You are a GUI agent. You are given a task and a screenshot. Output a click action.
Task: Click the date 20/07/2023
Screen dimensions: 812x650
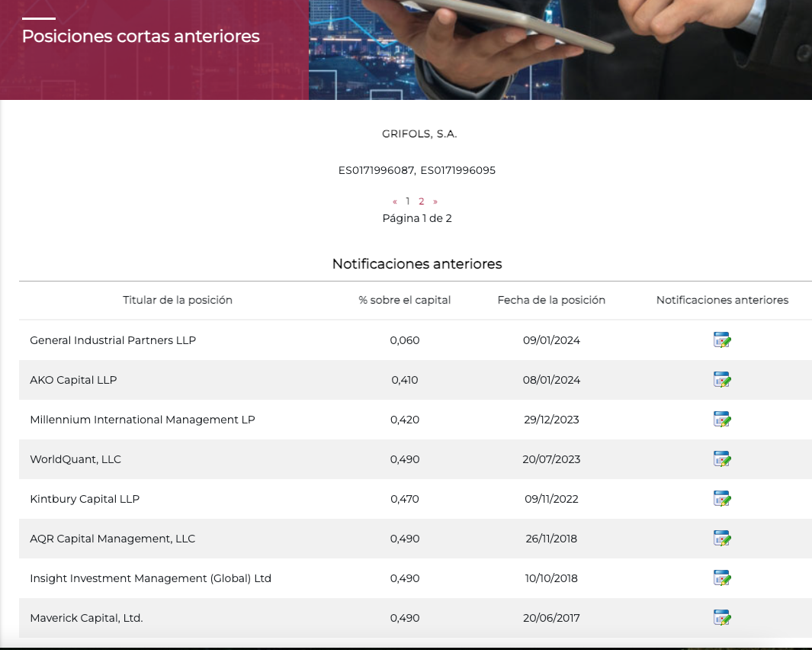(x=551, y=459)
